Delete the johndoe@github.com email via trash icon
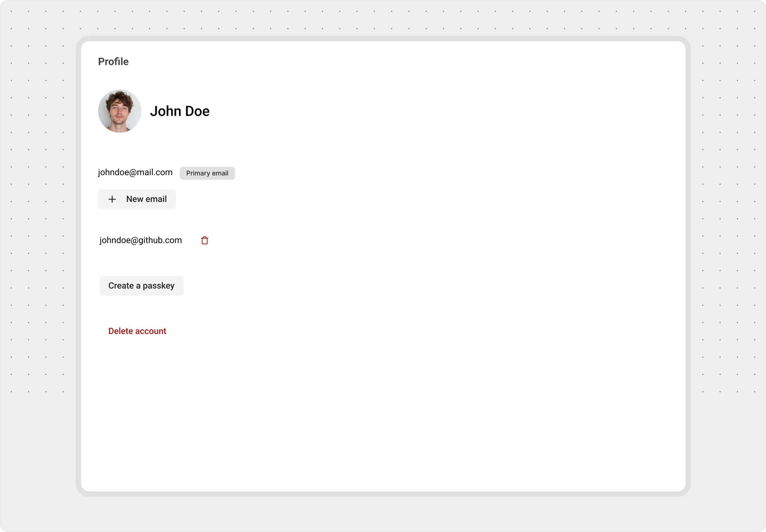Image resolution: width=766 pixels, height=532 pixels. pos(205,240)
